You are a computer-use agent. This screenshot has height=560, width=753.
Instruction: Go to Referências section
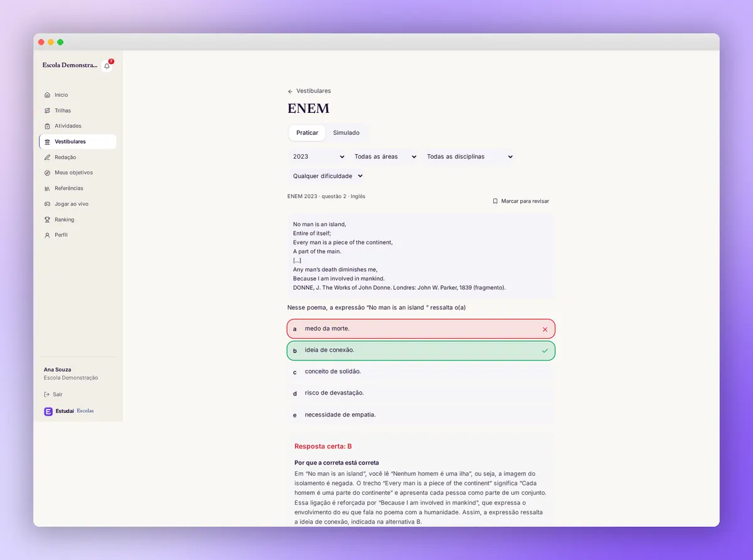(x=78, y=188)
